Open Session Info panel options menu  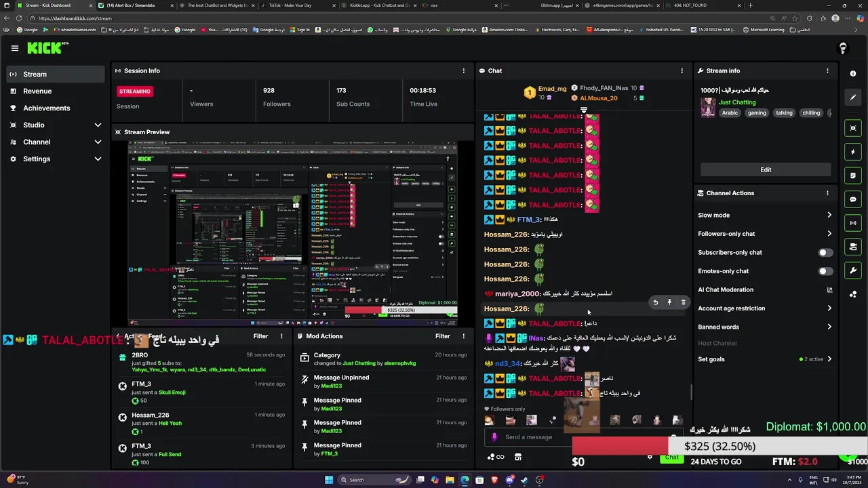[464, 70]
